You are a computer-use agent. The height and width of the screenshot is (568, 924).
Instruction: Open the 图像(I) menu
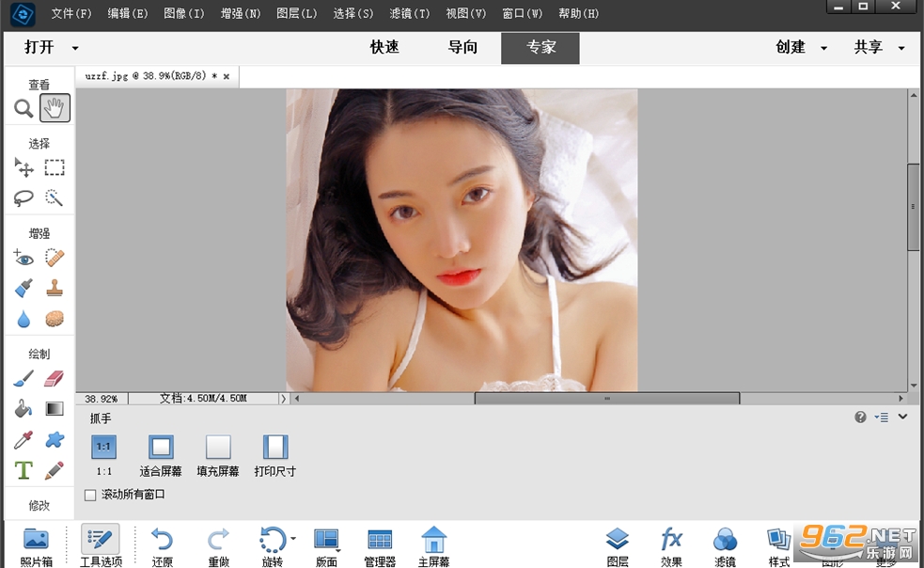(x=184, y=13)
